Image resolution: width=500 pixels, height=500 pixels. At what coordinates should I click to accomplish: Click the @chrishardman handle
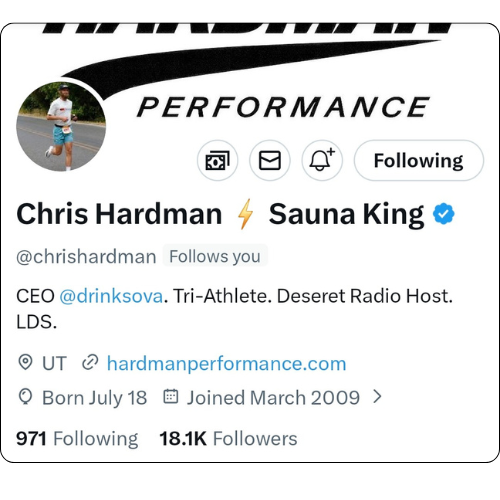click(86, 257)
